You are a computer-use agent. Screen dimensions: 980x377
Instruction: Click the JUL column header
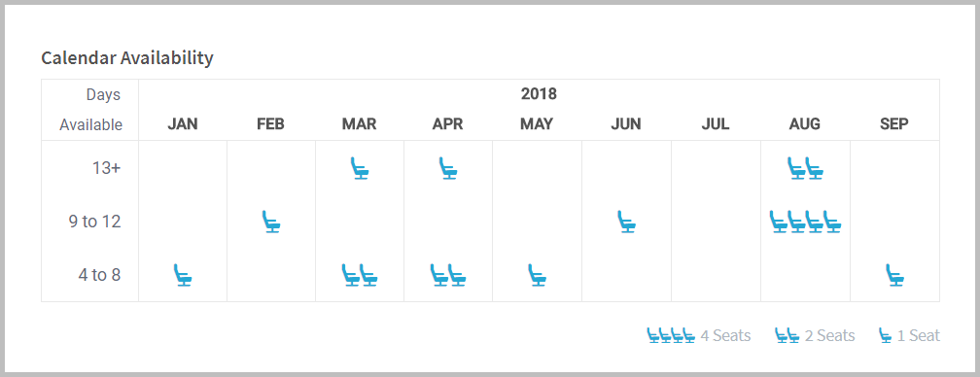[716, 123]
